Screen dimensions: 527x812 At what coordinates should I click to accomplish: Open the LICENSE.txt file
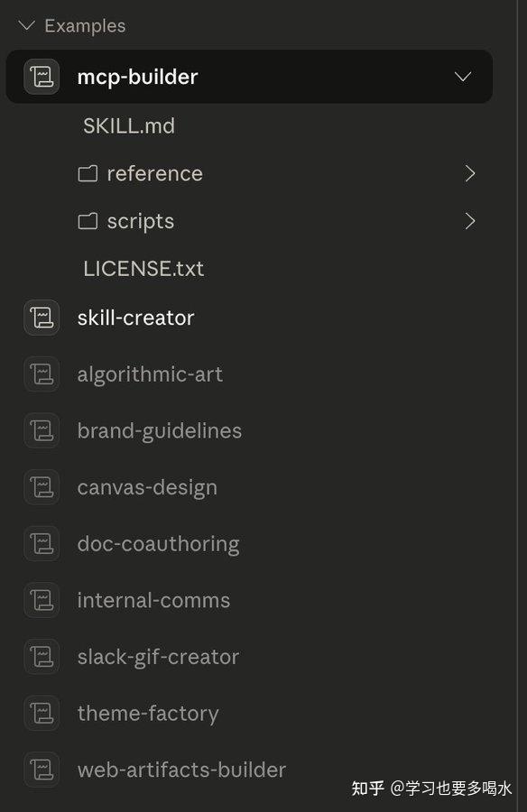pyautogui.click(x=143, y=269)
